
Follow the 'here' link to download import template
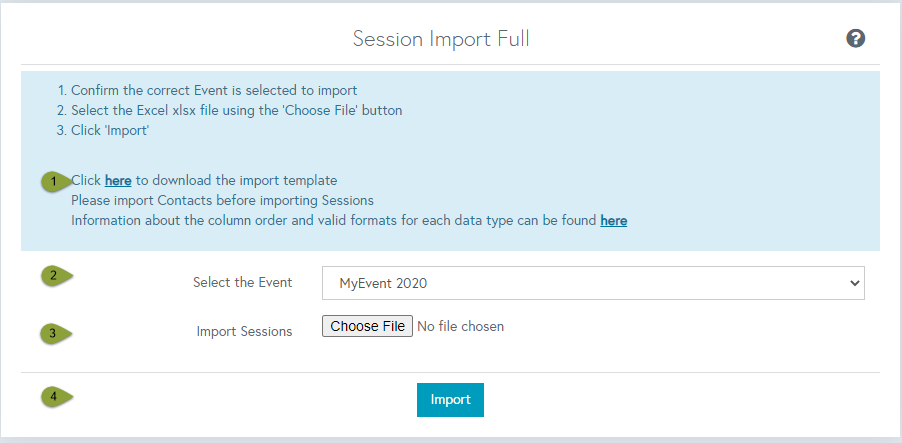tap(118, 181)
